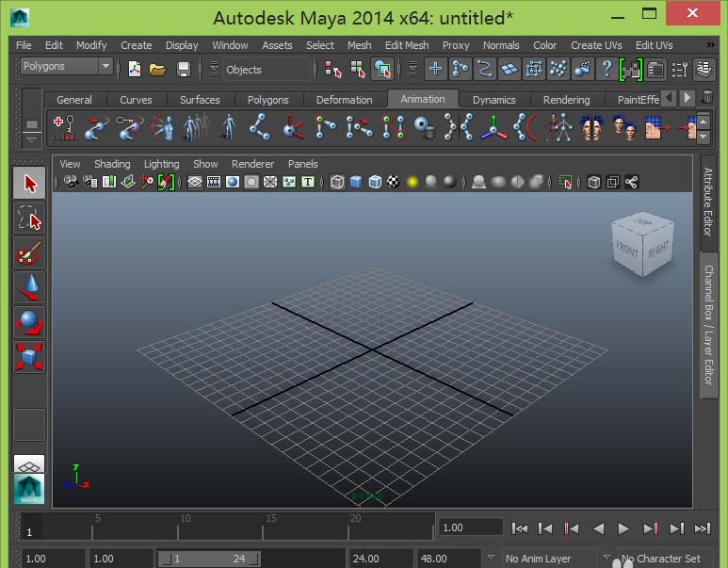Viewport: 728px width, 568px height.
Task: Click the RIGHT face of ViewCube
Action: [x=658, y=251]
